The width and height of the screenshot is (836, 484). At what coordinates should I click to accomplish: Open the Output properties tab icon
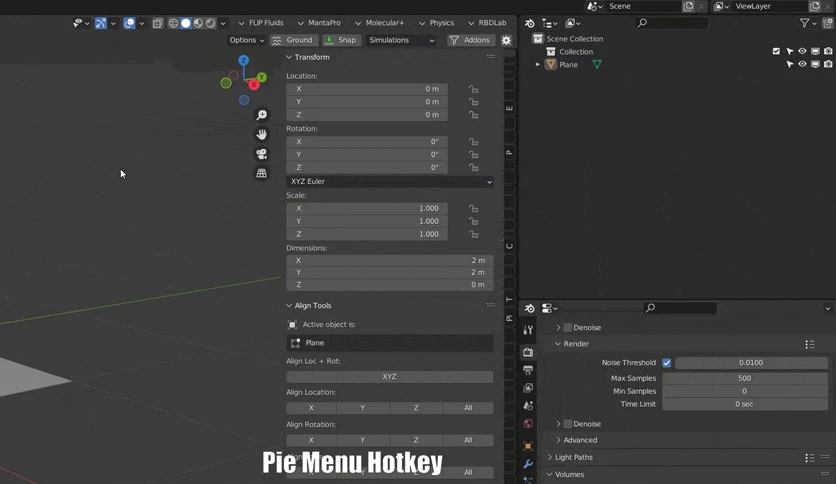(x=528, y=369)
